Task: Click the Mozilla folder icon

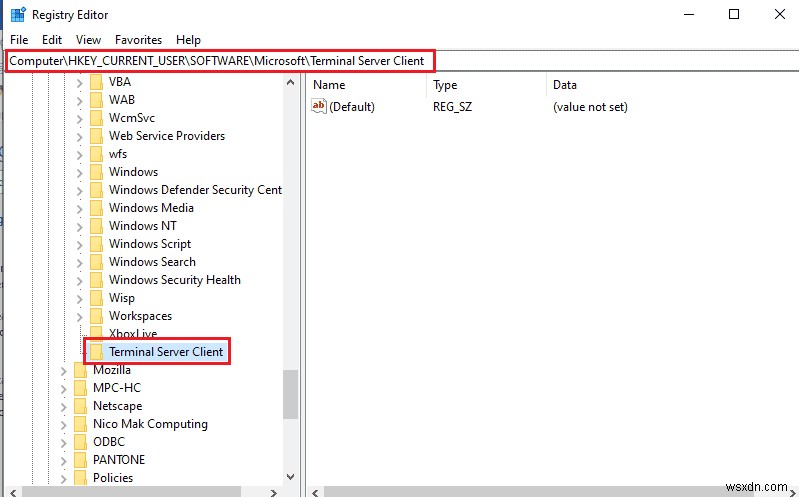Action: (81, 370)
